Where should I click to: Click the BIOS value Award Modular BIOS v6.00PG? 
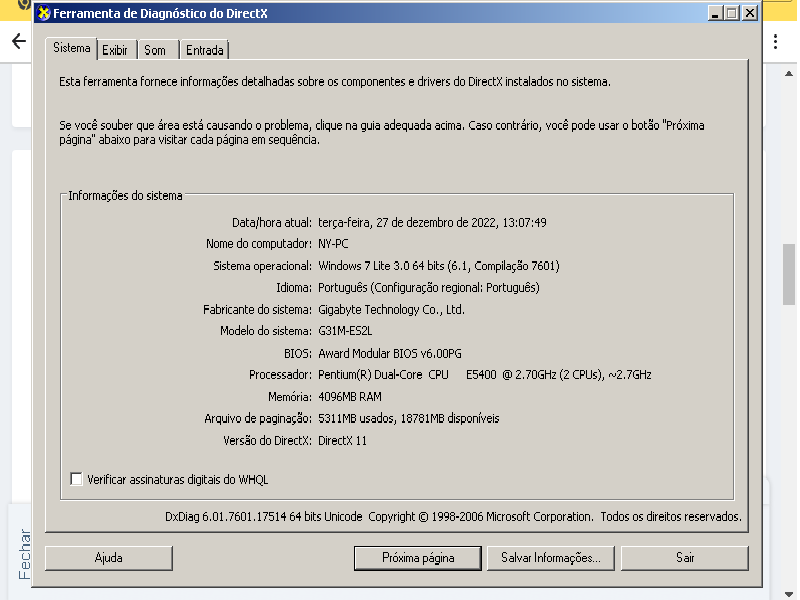click(390, 354)
